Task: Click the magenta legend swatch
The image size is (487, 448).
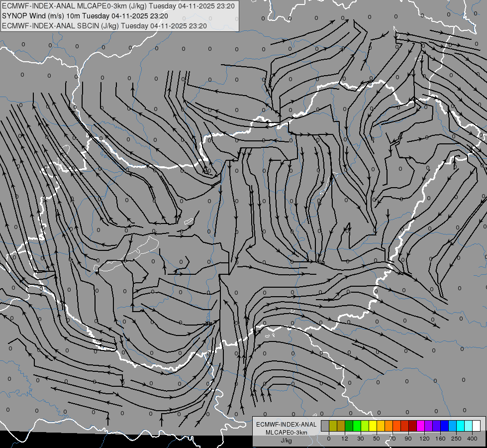Action: pyautogui.click(x=420, y=426)
